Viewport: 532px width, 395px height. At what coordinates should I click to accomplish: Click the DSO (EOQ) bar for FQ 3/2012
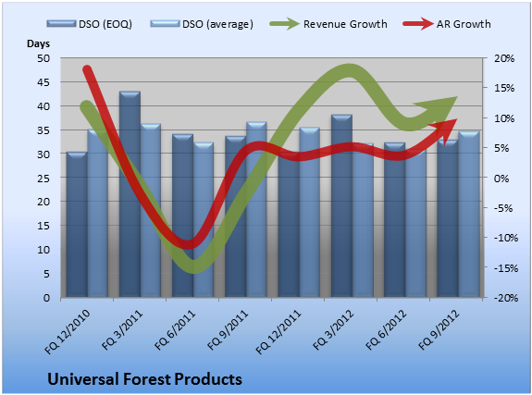click(x=341, y=206)
